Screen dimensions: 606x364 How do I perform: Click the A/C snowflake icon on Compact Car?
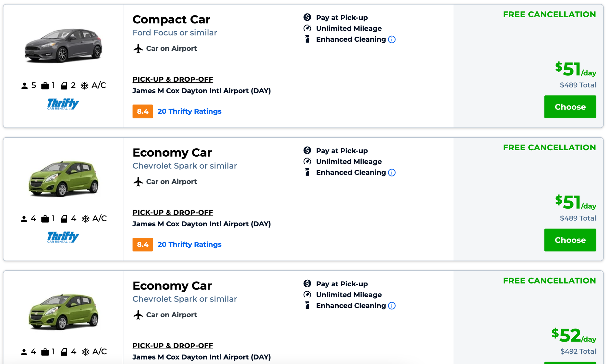pos(85,86)
